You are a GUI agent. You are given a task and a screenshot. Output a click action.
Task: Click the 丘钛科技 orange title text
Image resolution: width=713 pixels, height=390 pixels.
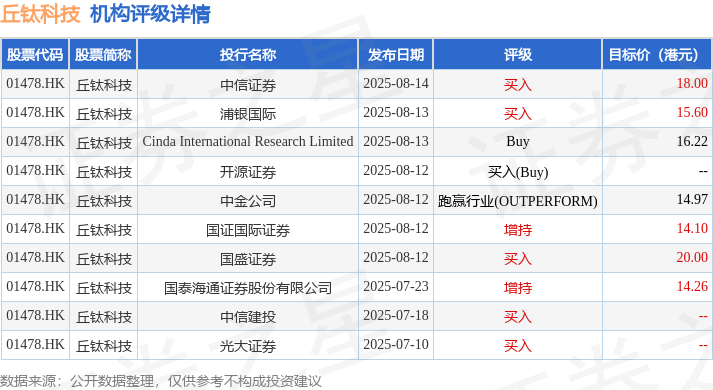[40, 14]
